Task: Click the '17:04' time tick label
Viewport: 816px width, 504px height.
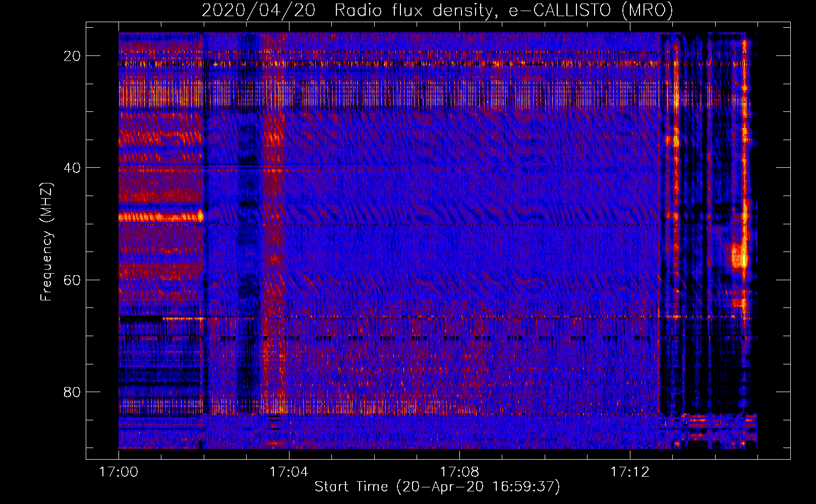Action: (289, 472)
